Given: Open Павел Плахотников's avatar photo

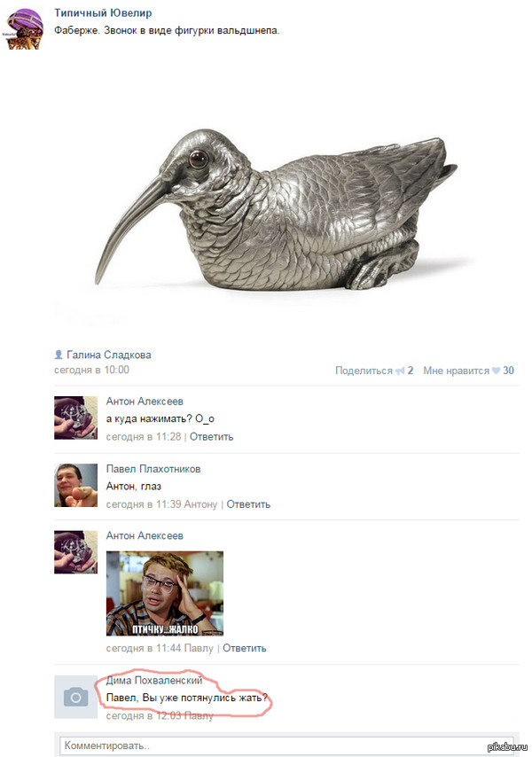Looking at the screenshot, I should tap(75, 485).
